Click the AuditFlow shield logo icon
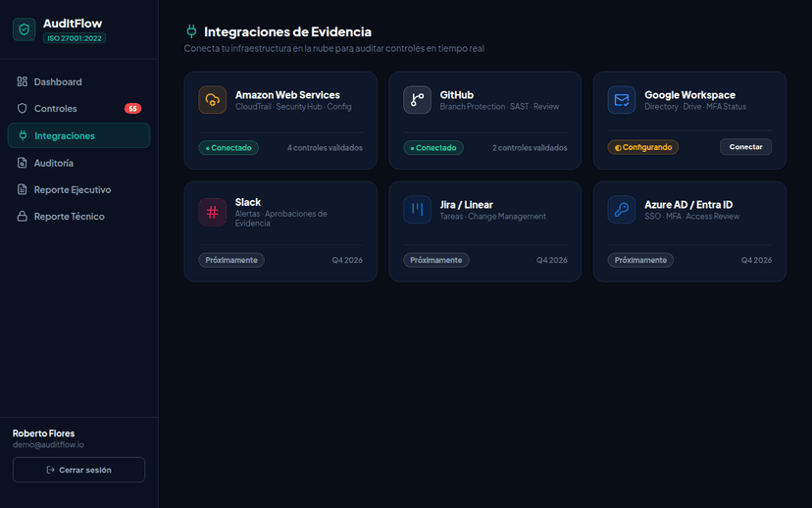This screenshot has width=812, height=508. click(24, 29)
